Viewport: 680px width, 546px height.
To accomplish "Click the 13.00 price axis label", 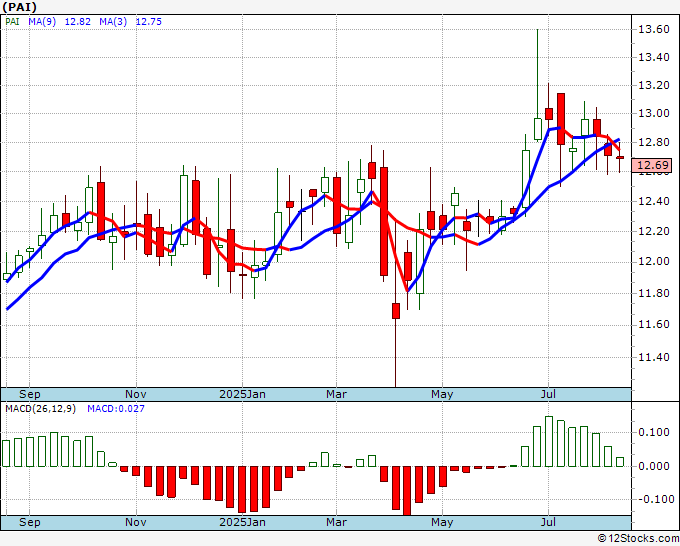I will (x=654, y=114).
